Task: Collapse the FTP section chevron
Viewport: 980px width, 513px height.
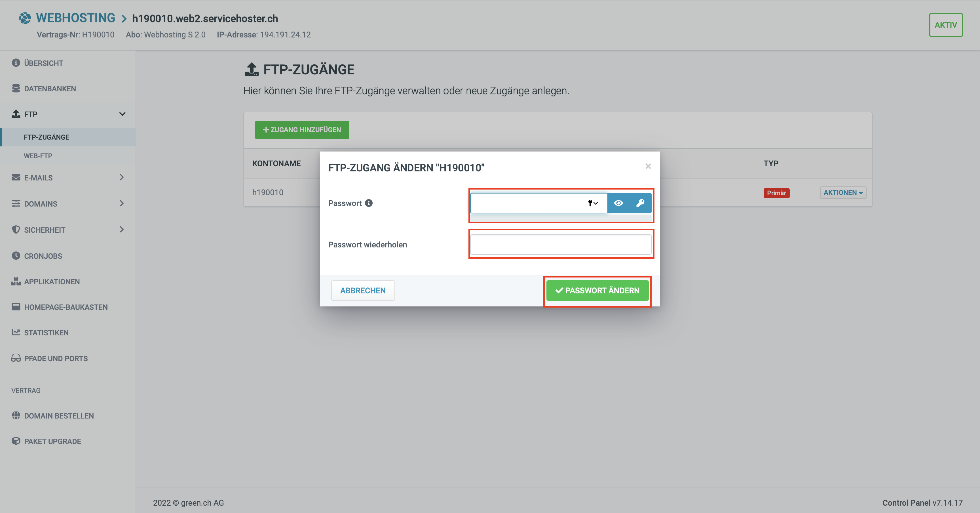Action: click(122, 114)
